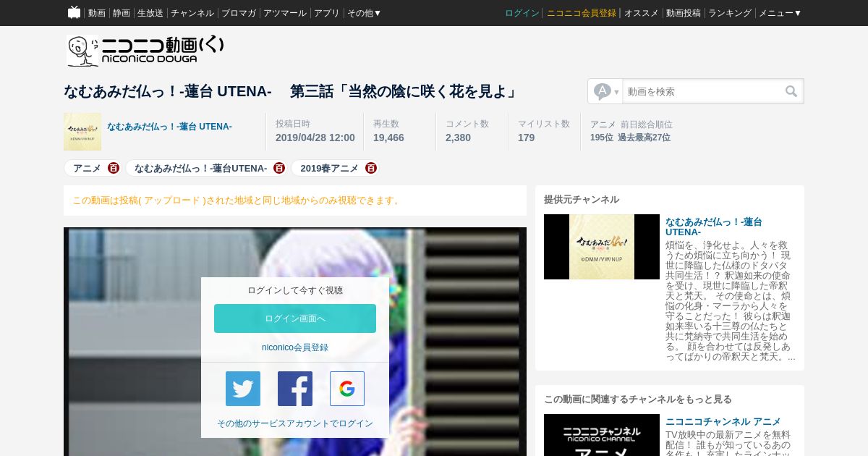Screen dimensions: 868x456
Task: Sign in with the Twitter icon
Action: (243, 389)
